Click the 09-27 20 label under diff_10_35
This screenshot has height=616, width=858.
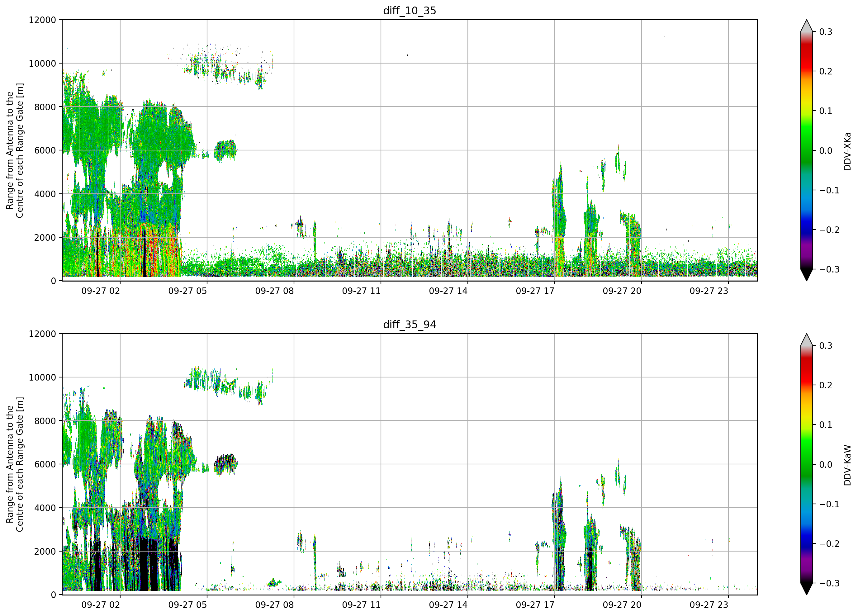(622, 291)
